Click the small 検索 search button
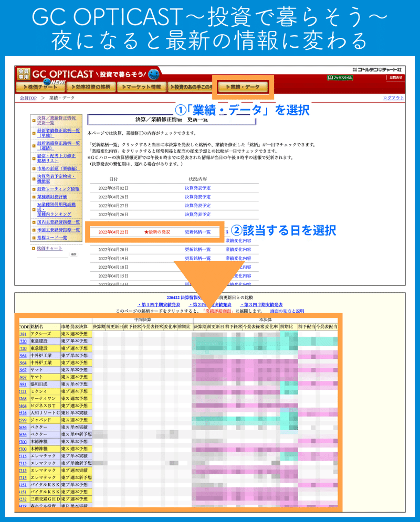This screenshot has height=522, width=420. pyautogui.click(x=73, y=254)
